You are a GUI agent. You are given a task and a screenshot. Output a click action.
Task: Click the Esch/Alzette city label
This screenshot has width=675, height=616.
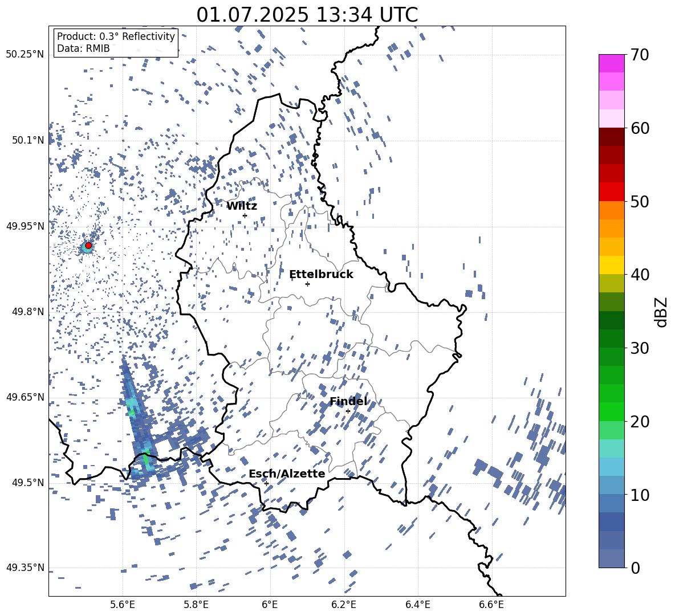287,474
